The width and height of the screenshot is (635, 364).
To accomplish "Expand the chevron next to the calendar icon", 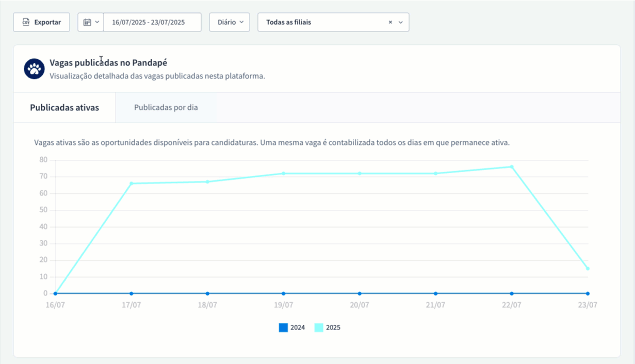I will tap(97, 22).
